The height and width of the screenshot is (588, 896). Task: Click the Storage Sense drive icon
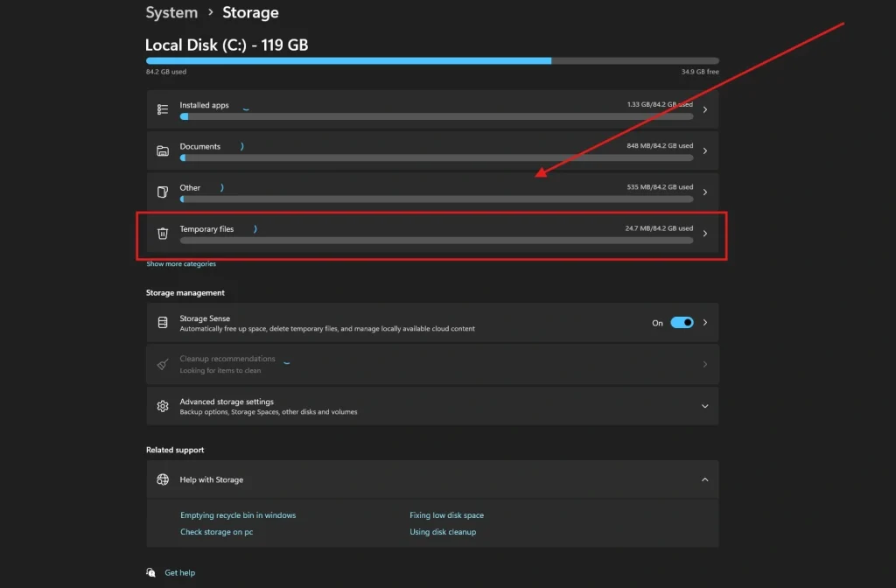(x=163, y=323)
